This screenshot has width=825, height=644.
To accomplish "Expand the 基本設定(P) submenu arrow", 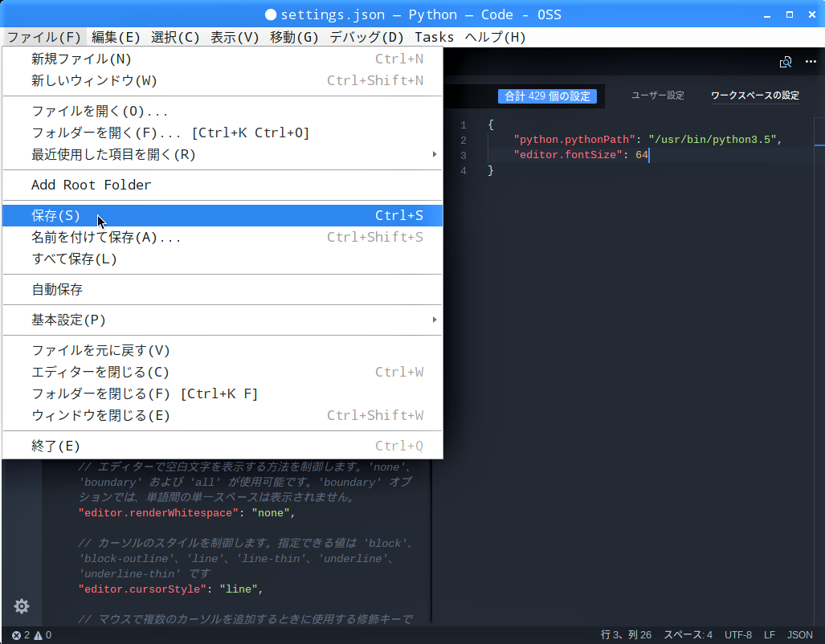I will (434, 320).
